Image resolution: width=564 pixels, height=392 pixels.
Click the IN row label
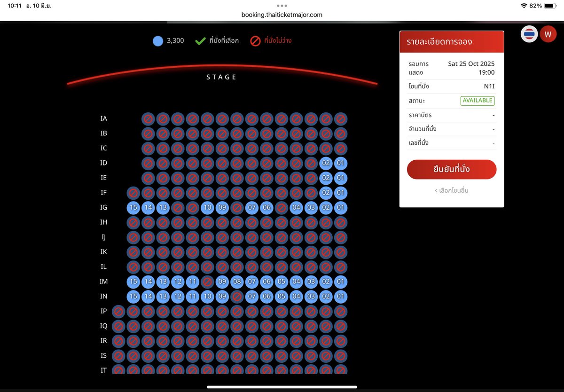click(104, 297)
